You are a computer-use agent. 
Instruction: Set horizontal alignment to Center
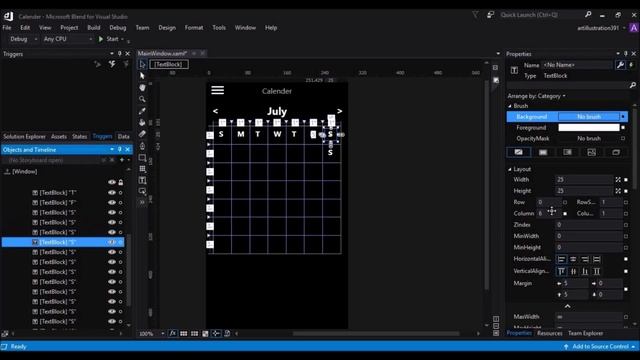(x=573, y=259)
